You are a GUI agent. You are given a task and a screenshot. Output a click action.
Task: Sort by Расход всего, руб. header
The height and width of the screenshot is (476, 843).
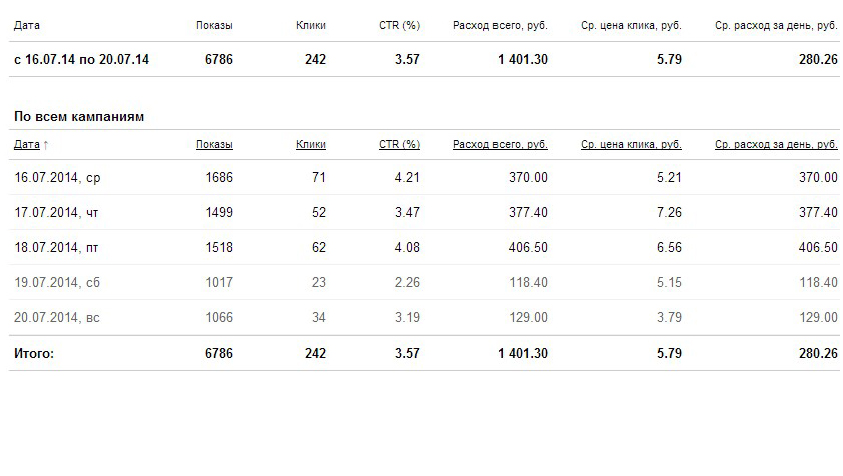click(x=500, y=144)
